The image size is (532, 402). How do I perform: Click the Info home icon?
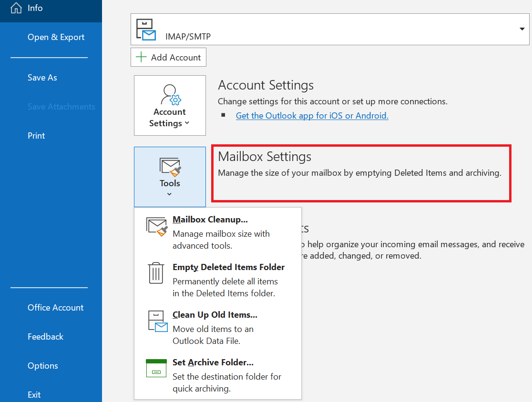(16, 8)
